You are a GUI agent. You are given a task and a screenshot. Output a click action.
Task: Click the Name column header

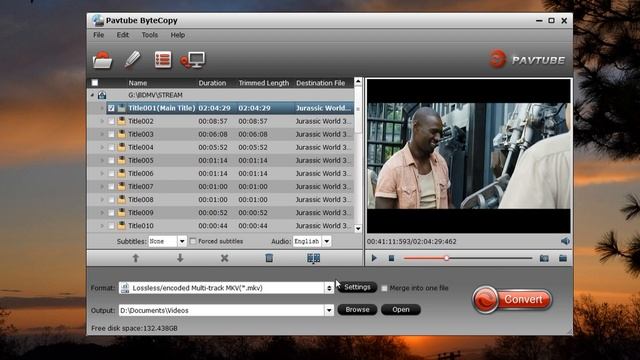(x=138, y=83)
